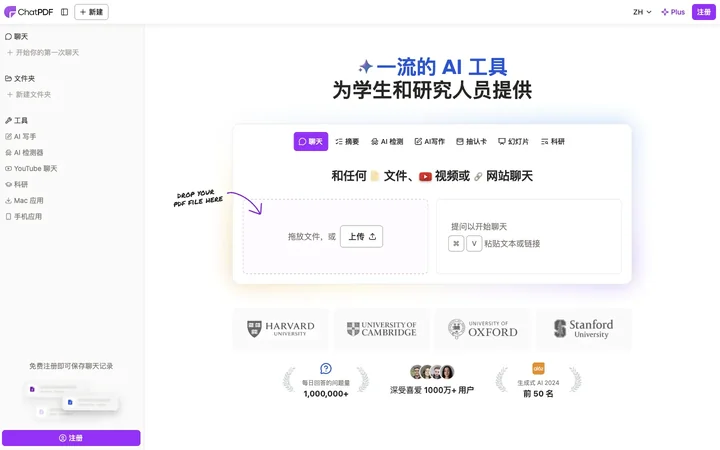Open the Plus upgrade link

(x=673, y=12)
